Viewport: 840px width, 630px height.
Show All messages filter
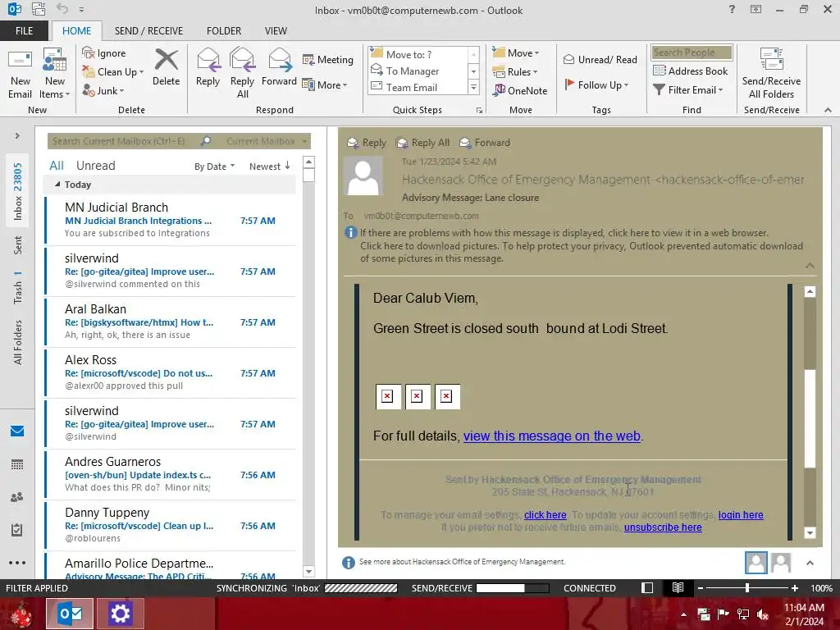pos(57,166)
